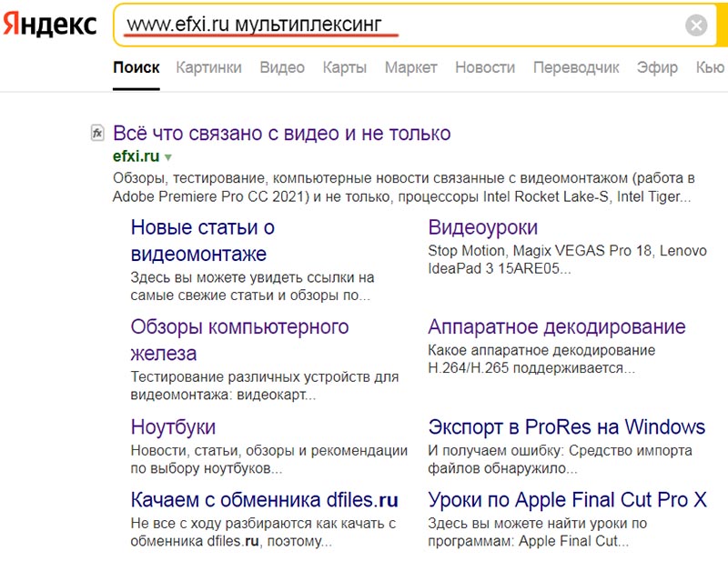
Task: Go to the Карты tab
Action: 345,68
